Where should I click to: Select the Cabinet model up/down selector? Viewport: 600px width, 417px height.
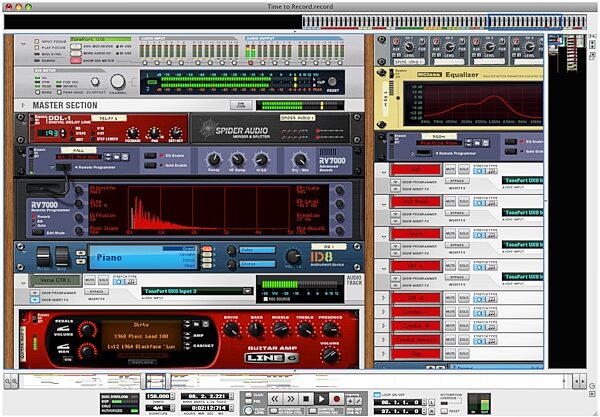point(187,346)
